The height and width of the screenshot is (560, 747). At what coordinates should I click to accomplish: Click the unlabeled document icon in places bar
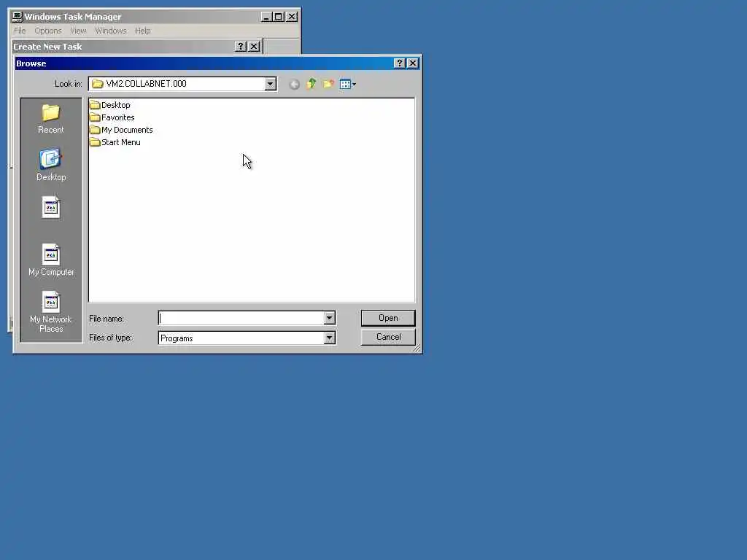pyautogui.click(x=50, y=207)
